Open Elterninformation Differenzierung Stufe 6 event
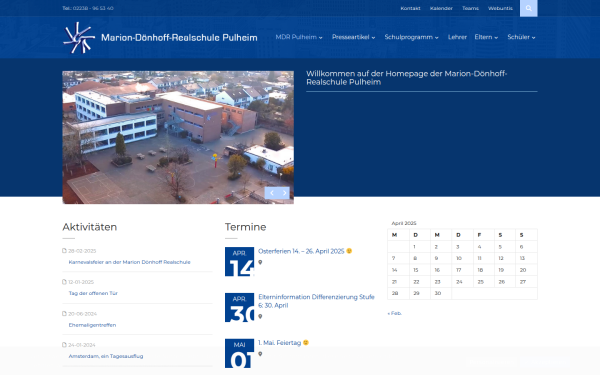600x375 pixels. 316,301
